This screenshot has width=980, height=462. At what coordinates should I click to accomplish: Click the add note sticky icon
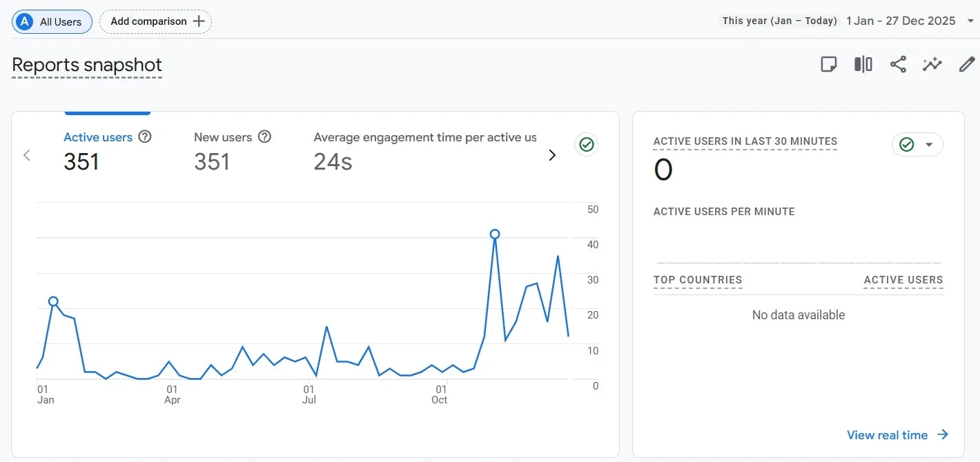tap(828, 63)
